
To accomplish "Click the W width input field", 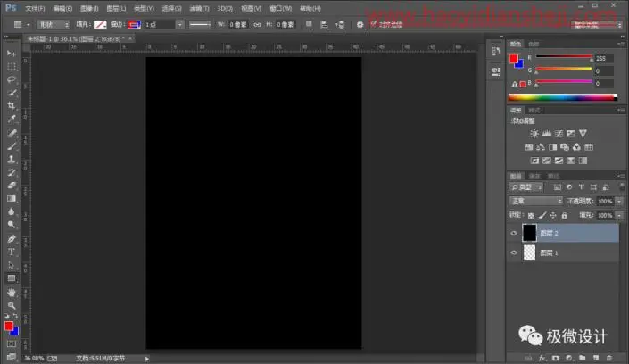I will click(238, 25).
